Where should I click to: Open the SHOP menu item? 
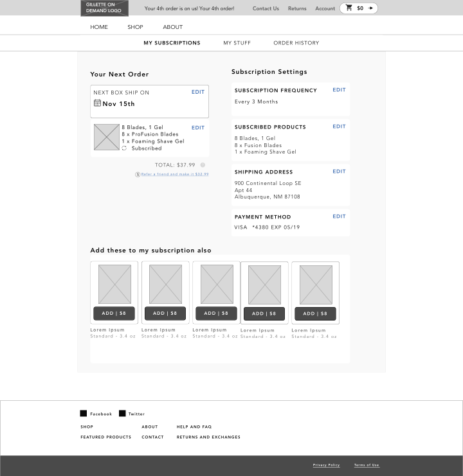click(135, 27)
